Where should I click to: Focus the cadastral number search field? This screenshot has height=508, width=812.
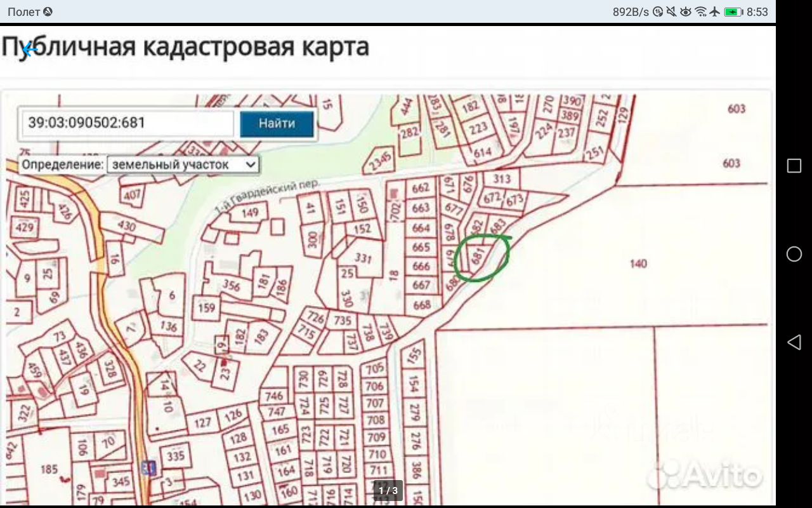point(128,123)
